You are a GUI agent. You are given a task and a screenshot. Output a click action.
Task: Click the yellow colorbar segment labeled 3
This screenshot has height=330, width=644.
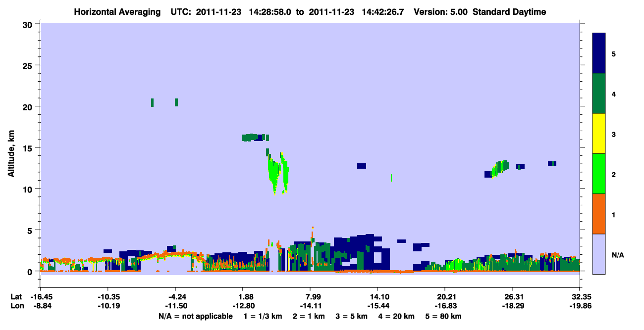(599, 134)
